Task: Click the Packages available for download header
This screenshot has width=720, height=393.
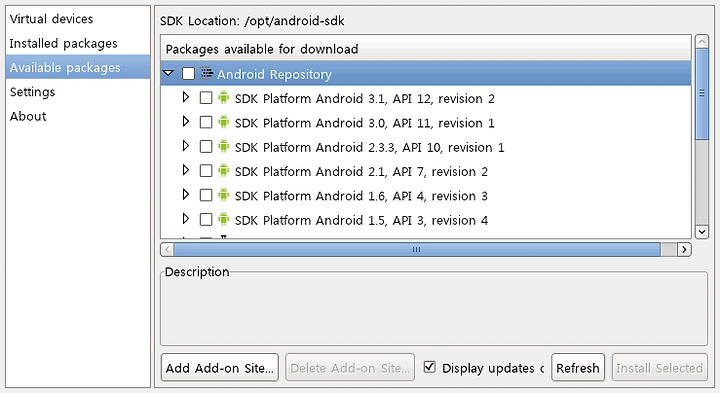Action: [426, 49]
